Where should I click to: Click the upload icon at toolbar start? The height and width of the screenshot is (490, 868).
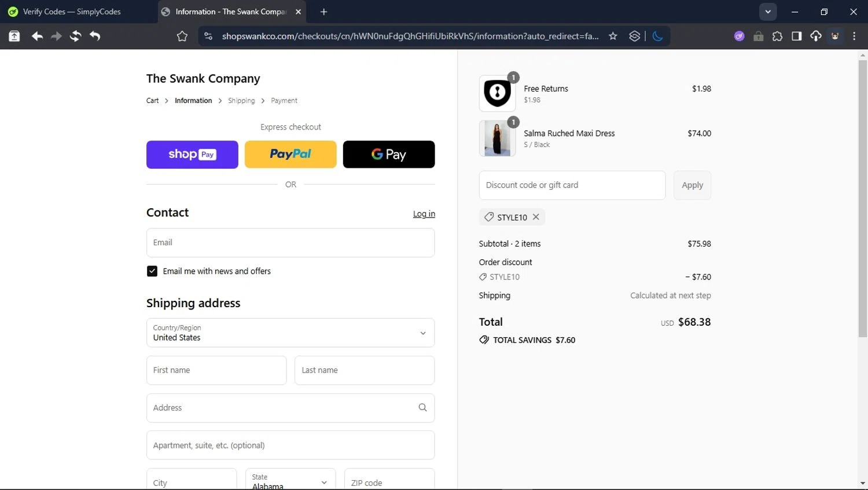tap(14, 36)
